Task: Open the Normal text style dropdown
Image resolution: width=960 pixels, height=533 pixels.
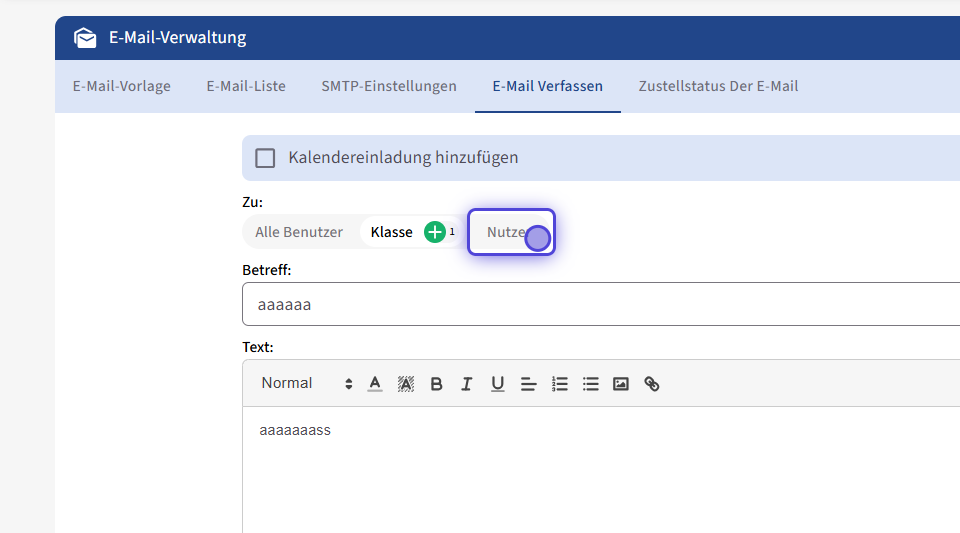Action: [307, 383]
